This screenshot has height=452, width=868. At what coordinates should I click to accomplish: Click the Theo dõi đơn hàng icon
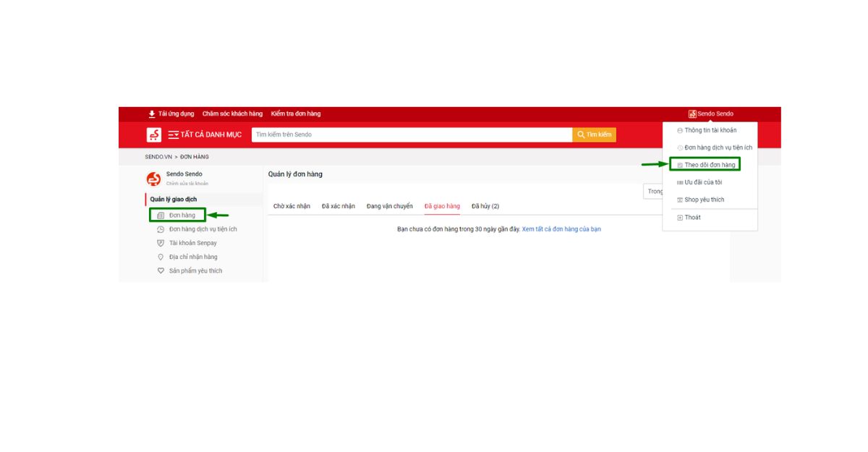(680, 165)
